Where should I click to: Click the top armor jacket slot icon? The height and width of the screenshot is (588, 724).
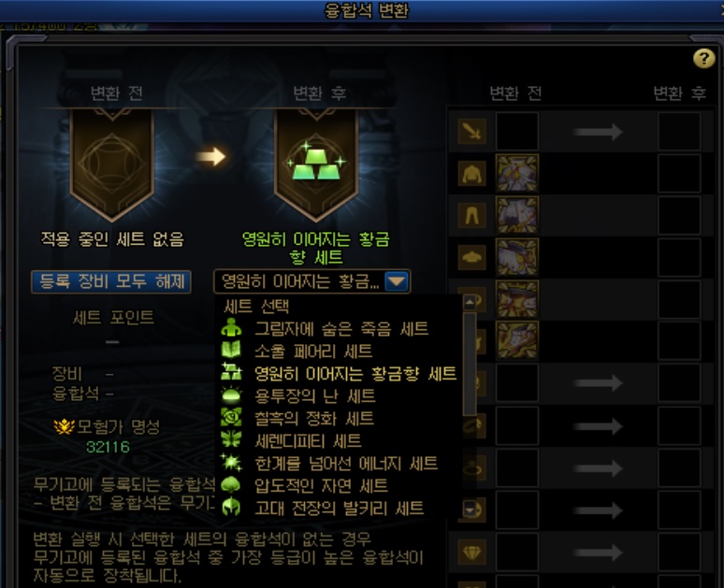(471, 174)
